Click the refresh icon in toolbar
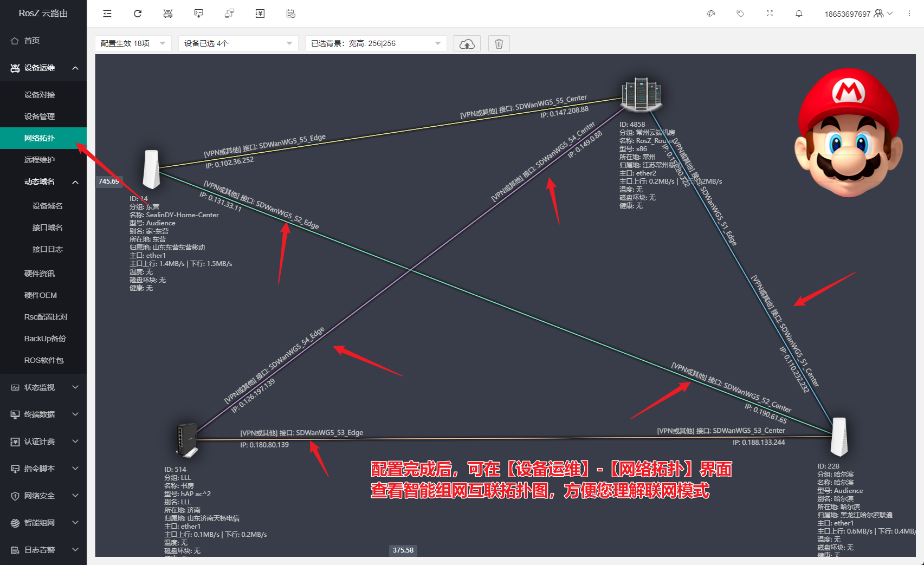Screen dimensions: 924x565 tap(138, 13)
